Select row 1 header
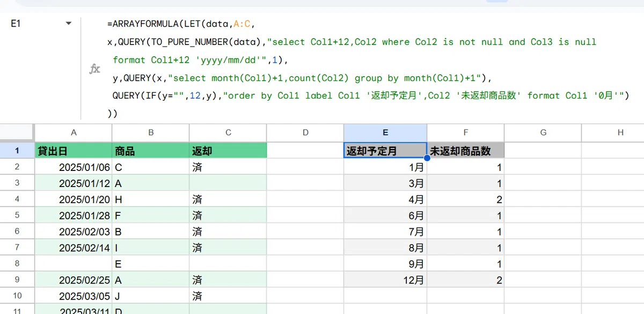This screenshot has height=314, width=644. coord(17,151)
